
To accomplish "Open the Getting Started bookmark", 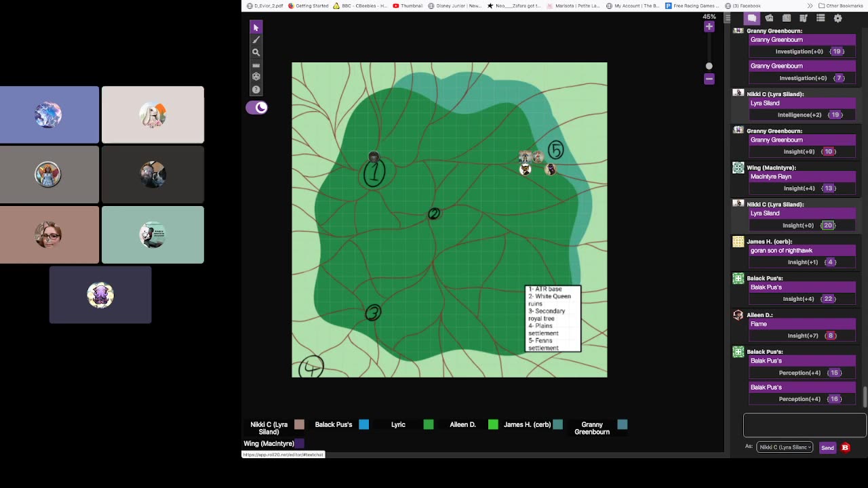I will coord(309,5).
